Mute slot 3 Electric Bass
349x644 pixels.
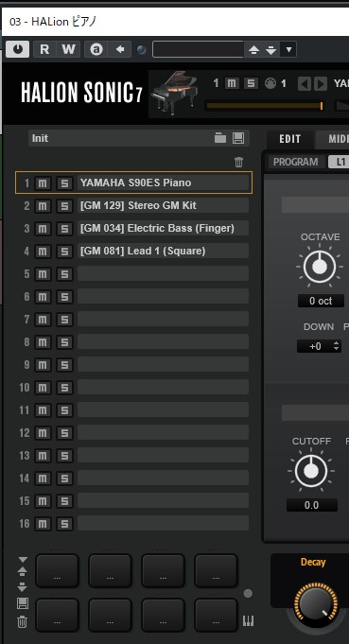[43, 229]
